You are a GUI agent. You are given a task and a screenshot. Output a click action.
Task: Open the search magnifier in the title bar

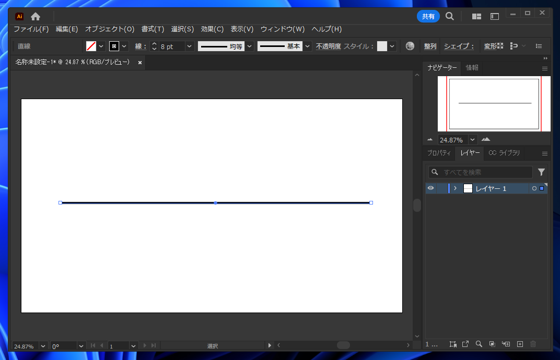click(450, 16)
